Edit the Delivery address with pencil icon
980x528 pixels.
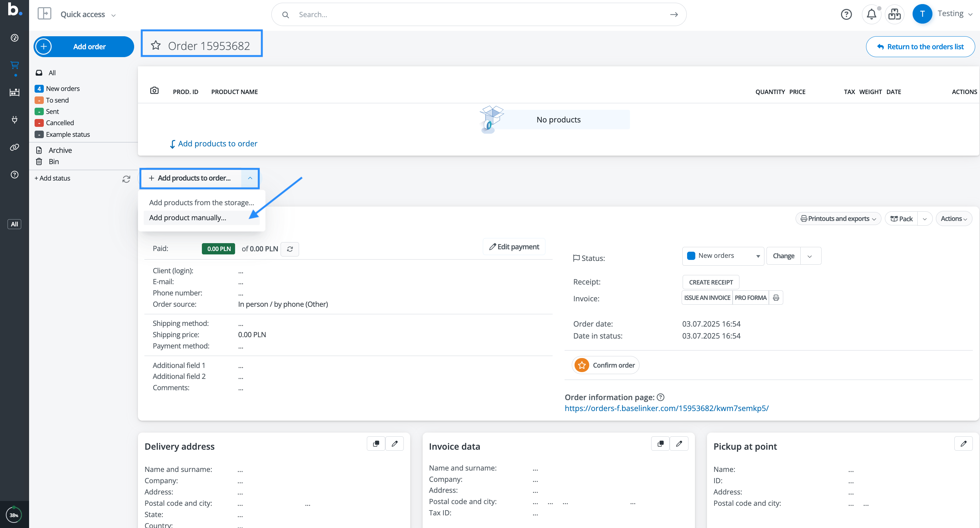(x=395, y=444)
